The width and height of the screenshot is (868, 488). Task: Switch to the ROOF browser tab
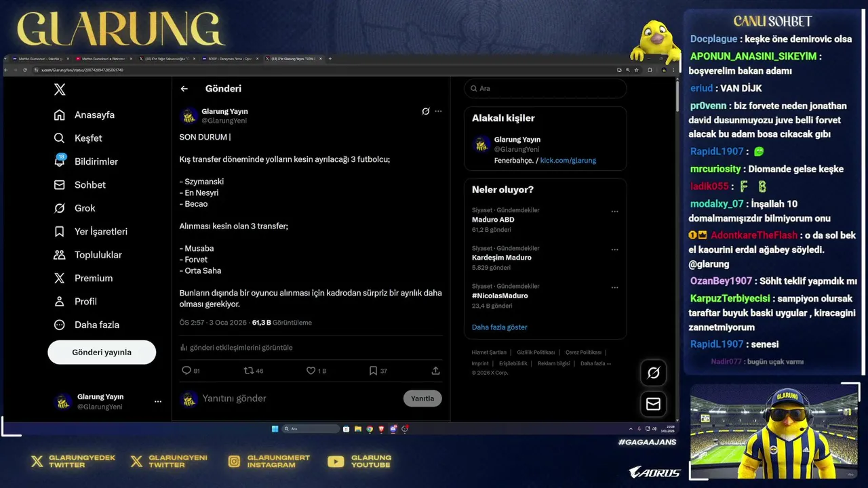click(230, 59)
